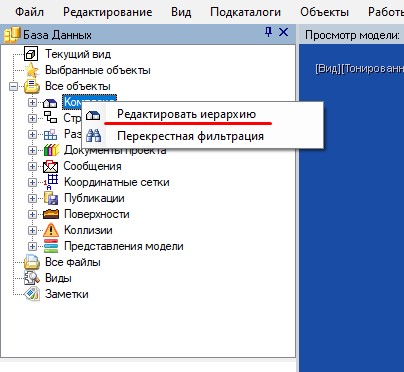404x372 pixels.
Task: Expand the Поверхности node
Action: (32, 214)
